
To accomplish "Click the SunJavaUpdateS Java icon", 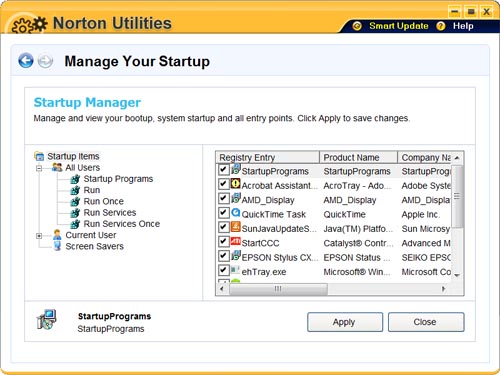I will (236, 227).
